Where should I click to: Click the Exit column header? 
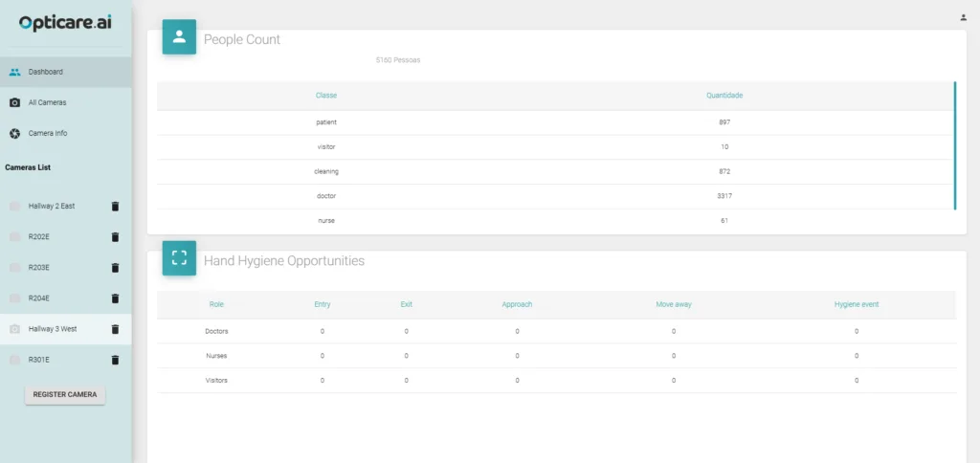406,304
